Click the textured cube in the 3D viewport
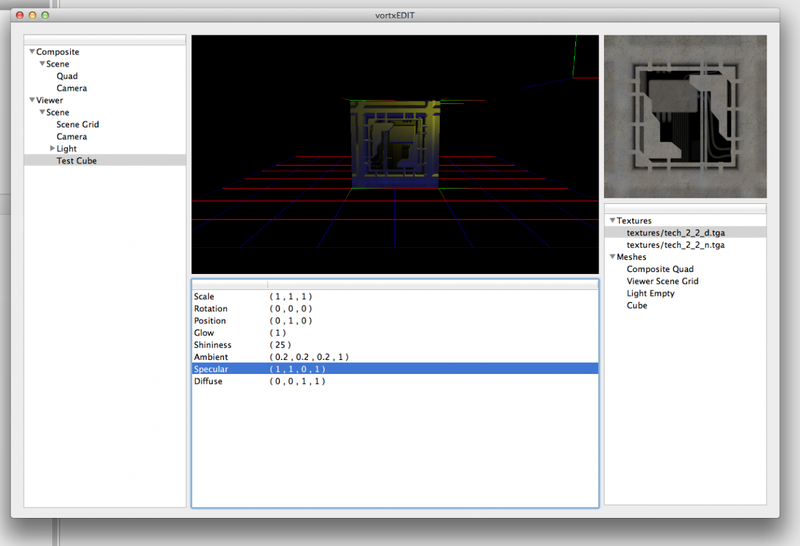The image size is (800, 546). point(395,144)
